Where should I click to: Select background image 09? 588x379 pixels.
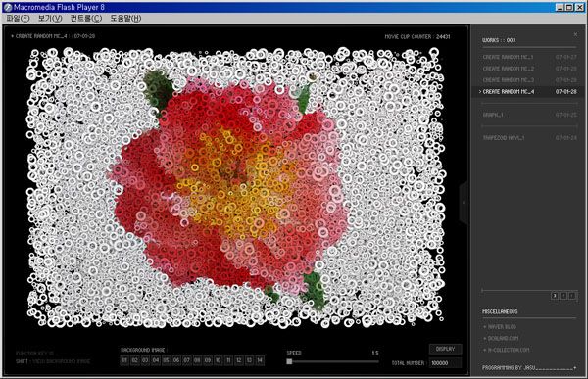[208, 360]
